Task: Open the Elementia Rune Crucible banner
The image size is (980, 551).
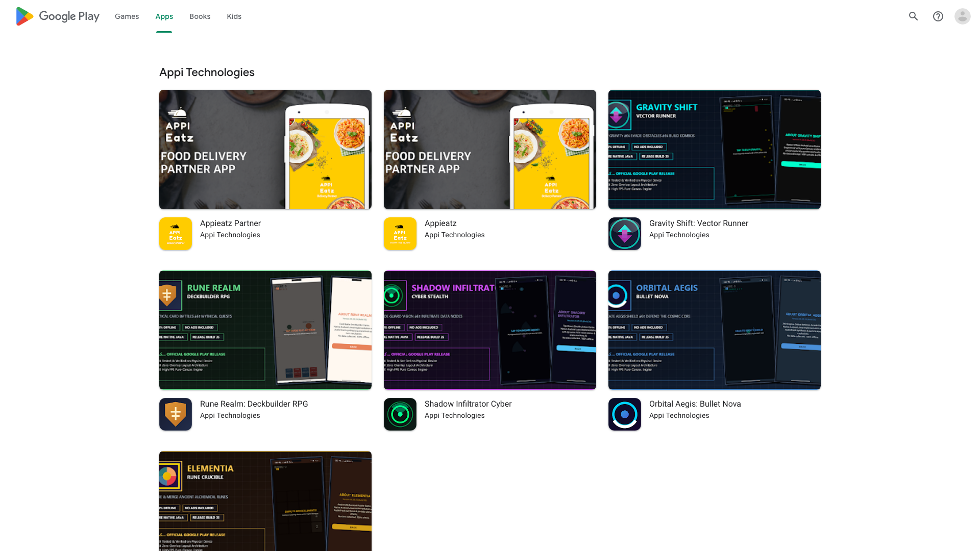Action: 265,501
